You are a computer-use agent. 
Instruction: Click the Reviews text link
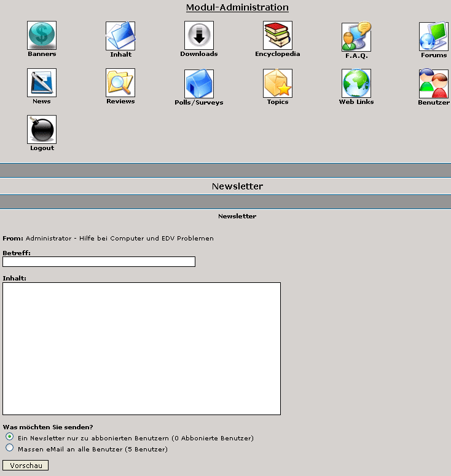pos(120,101)
